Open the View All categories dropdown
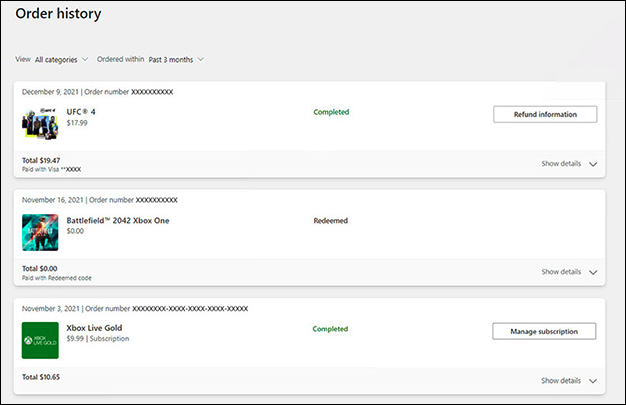 59,59
